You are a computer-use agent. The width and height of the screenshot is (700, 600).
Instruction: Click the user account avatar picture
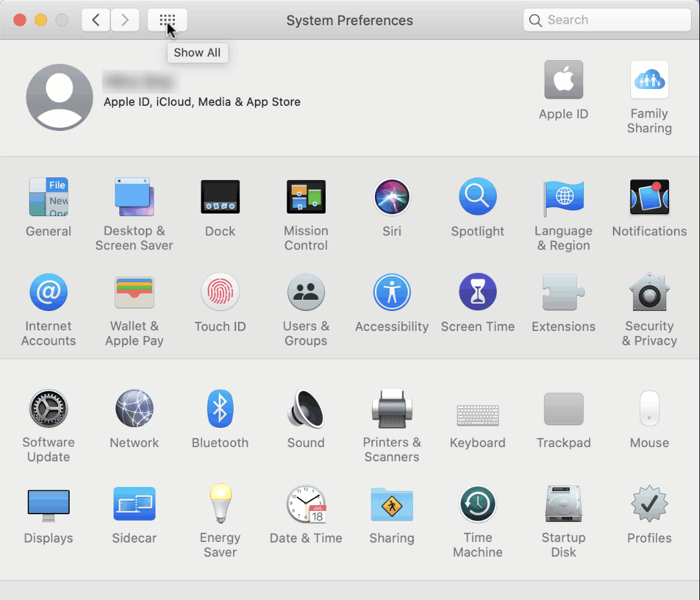point(59,97)
